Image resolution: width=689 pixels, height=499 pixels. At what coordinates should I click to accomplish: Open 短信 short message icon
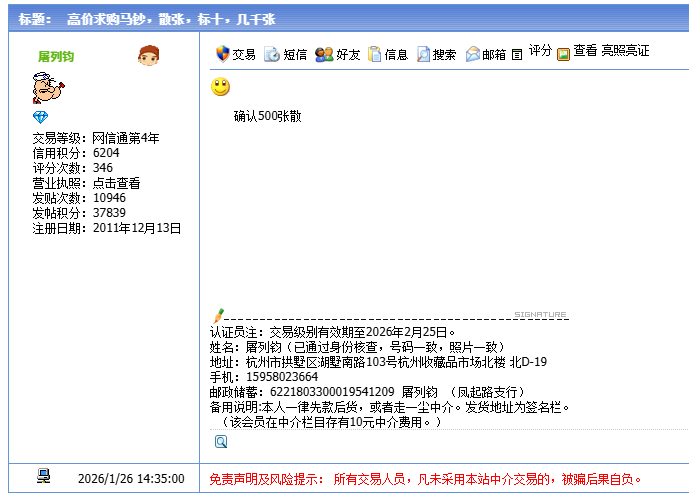pyautogui.click(x=271, y=54)
